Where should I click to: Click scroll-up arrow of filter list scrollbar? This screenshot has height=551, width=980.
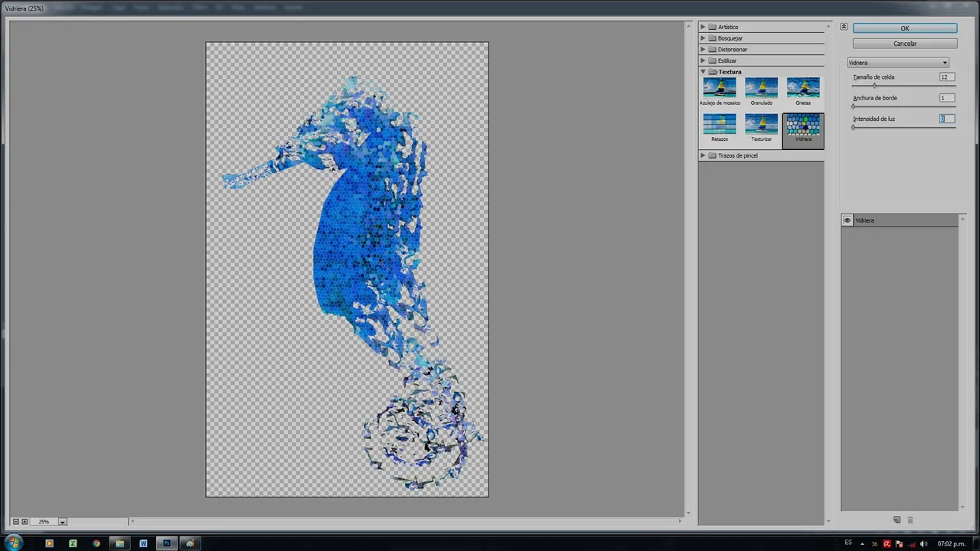pyautogui.click(x=828, y=28)
